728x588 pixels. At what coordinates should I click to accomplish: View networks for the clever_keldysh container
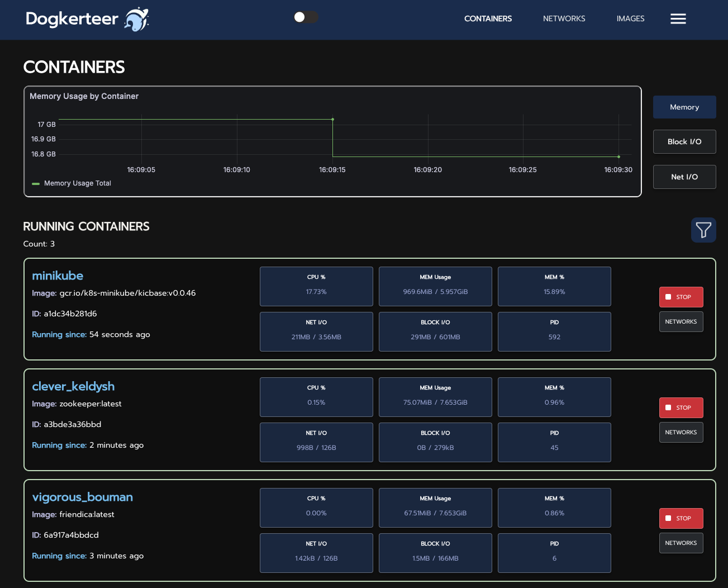(681, 432)
